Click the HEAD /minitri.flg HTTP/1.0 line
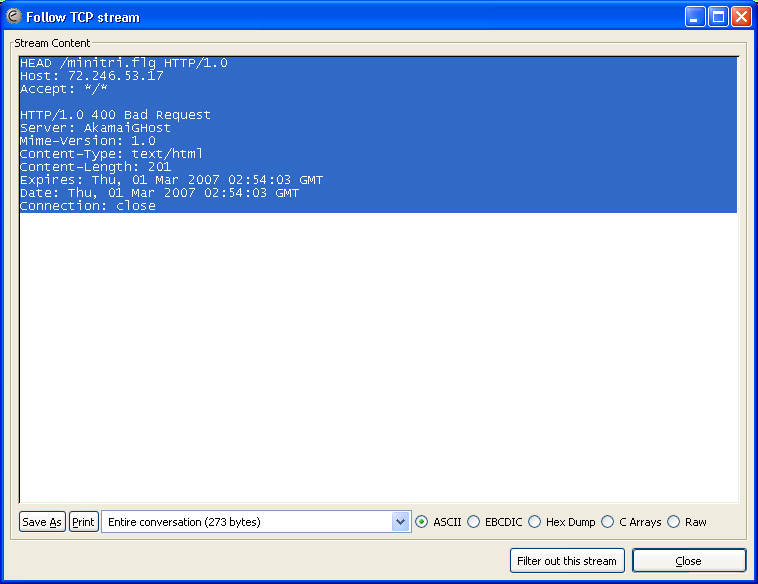 (x=124, y=63)
